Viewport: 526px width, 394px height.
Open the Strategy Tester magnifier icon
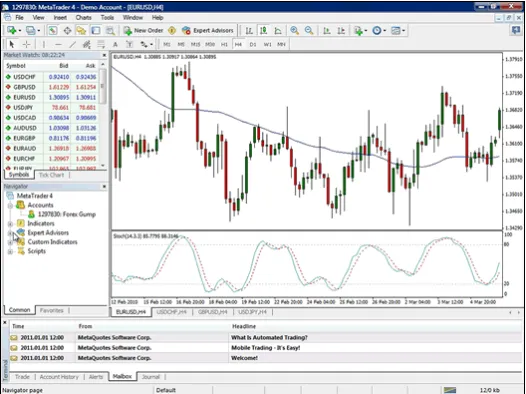[110, 31]
